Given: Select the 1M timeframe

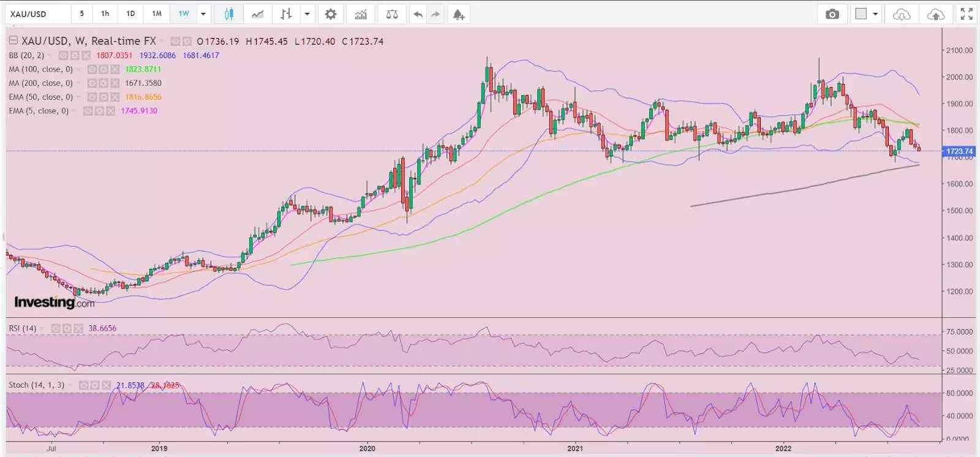Looking at the screenshot, I should tap(157, 13).
